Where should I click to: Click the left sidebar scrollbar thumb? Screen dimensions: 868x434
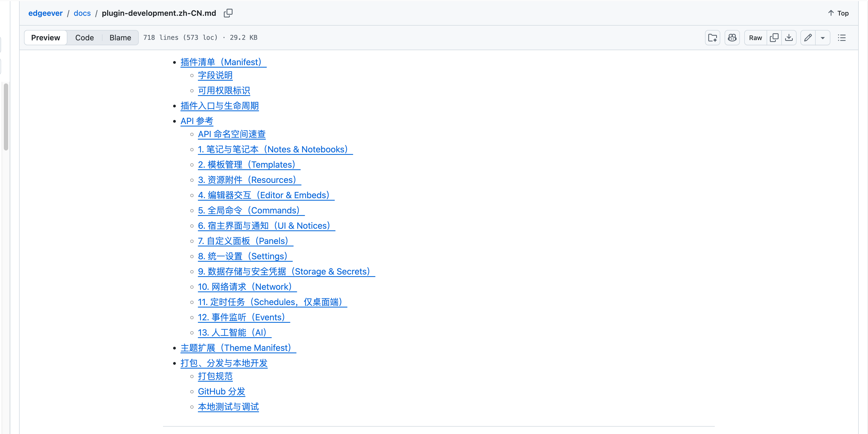[x=6, y=117]
